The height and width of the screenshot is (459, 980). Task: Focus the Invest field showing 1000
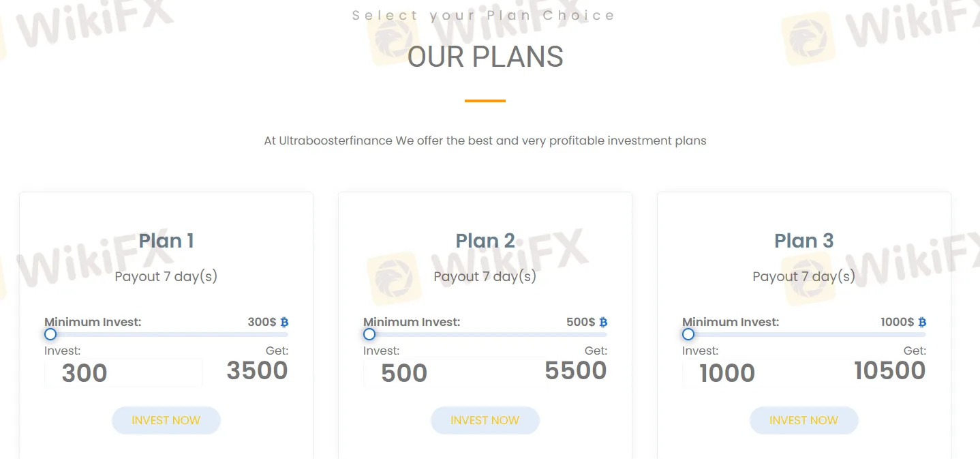point(761,373)
